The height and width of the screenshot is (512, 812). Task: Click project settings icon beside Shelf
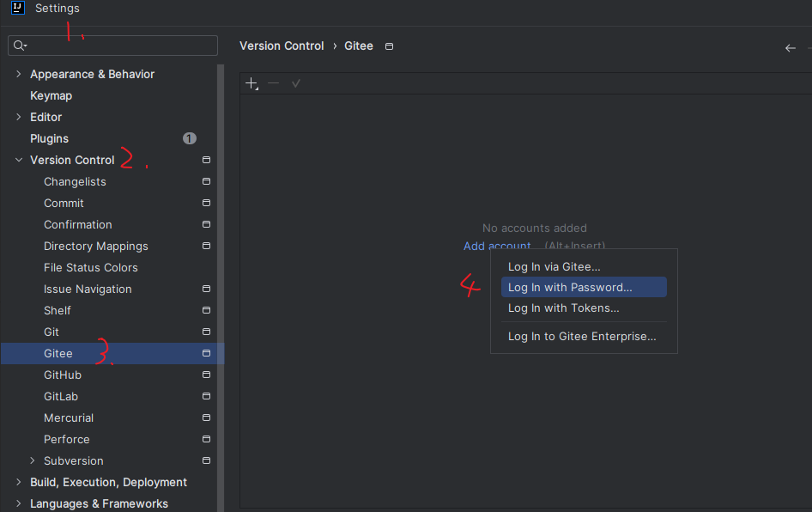point(206,310)
